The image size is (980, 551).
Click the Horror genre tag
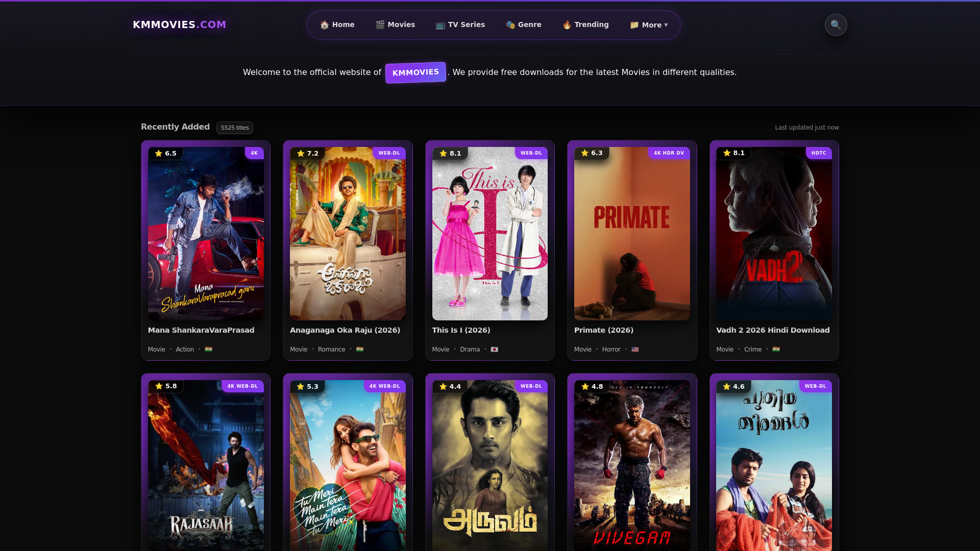click(x=611, y=349)
